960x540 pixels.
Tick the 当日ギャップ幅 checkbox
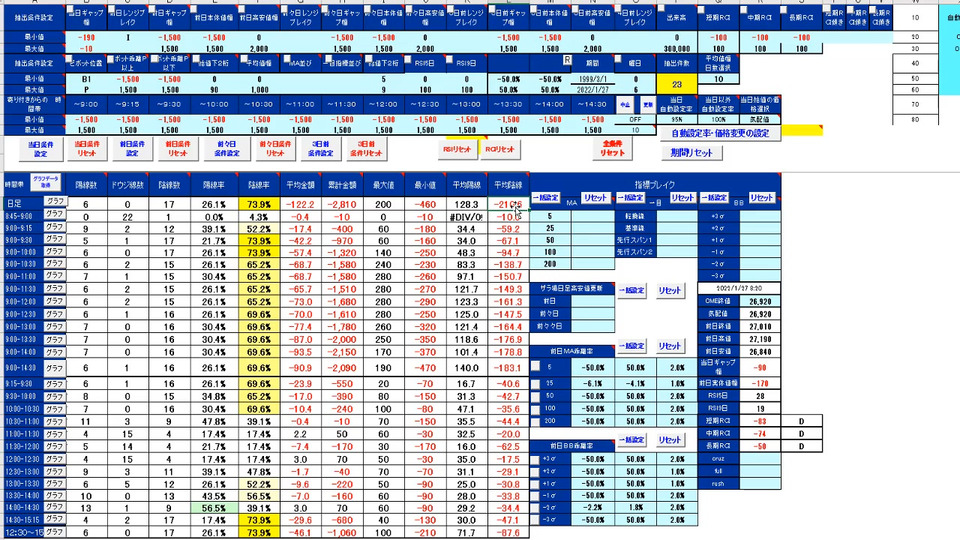pos(70,11)
